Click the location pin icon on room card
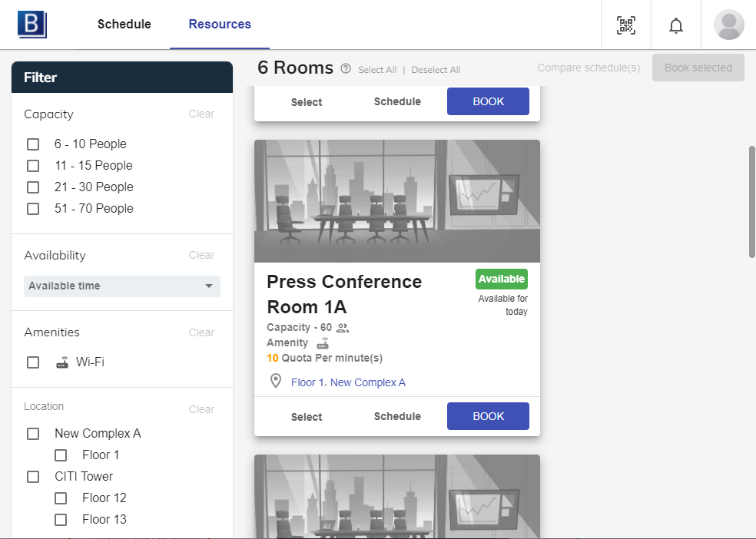 click(x=276, y=382)
